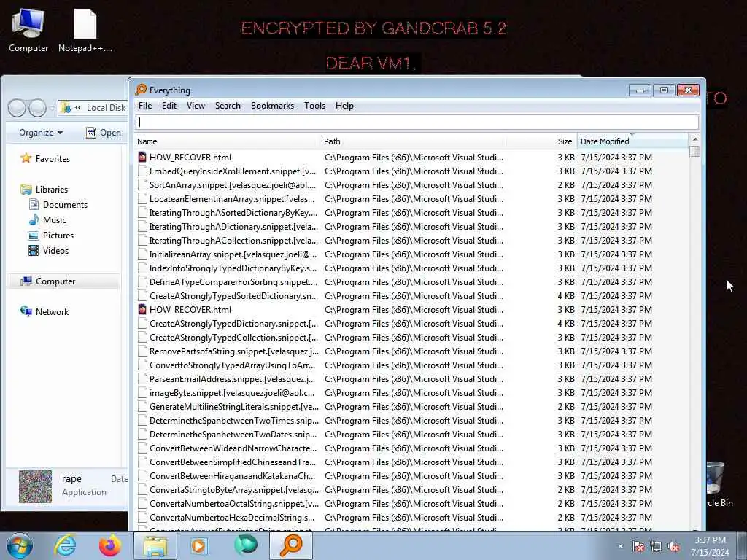Viewport: 747px width, 560px height.
Task: Select CreateAStronglyTypedCollection.snippet file name
Action: (x=233, y=337)
